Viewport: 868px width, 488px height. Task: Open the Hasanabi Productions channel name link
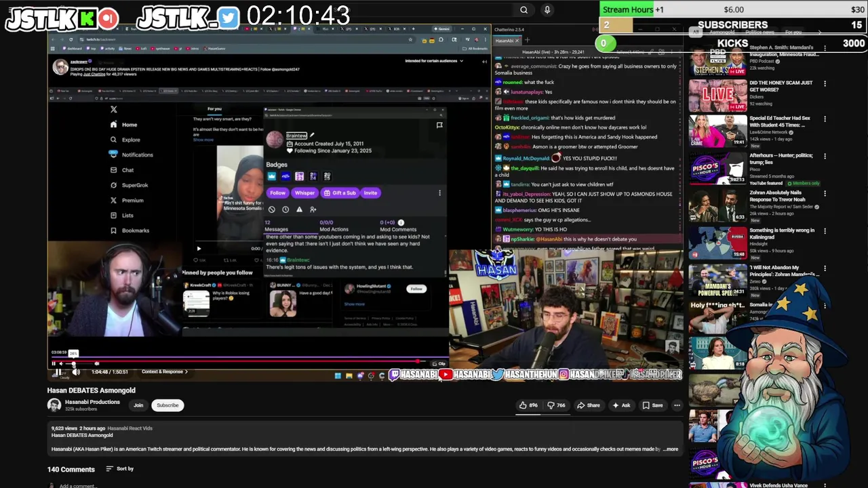[x=92, y=402]
